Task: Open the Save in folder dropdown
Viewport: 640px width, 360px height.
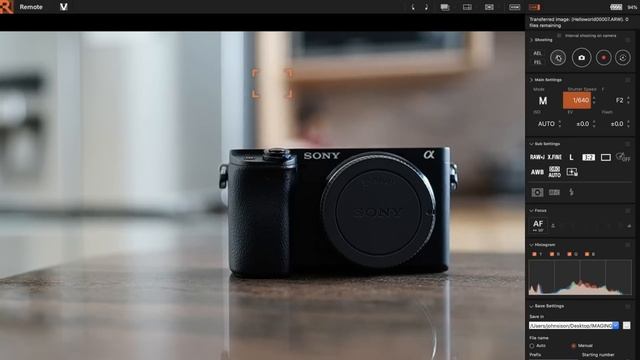Action: tap(616, 325)
